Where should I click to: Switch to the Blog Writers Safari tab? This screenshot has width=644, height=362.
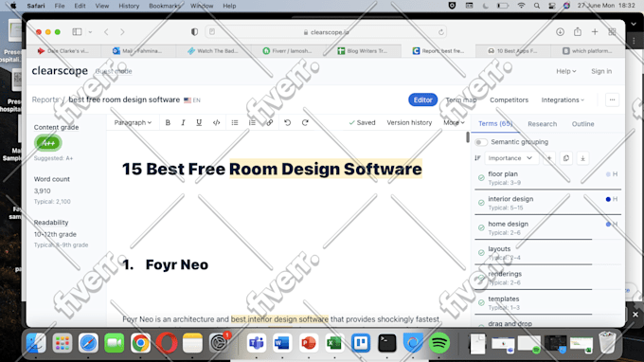363,51
